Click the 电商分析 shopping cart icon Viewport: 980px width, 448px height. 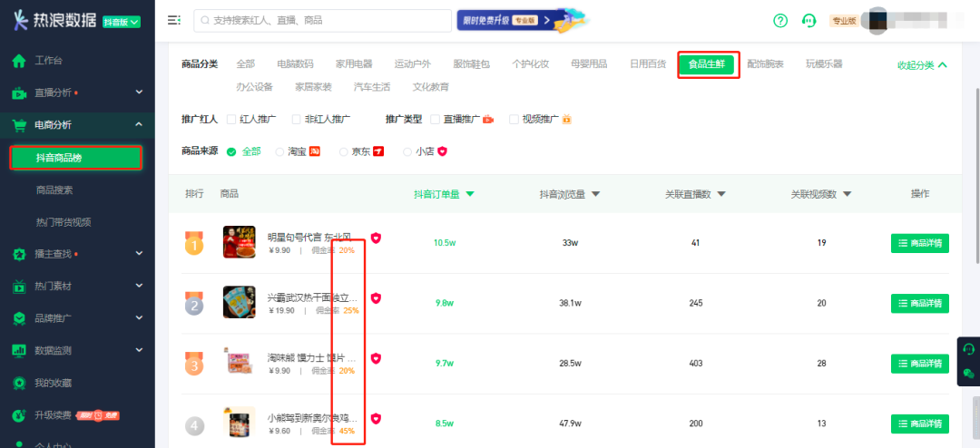pos(19,125)
